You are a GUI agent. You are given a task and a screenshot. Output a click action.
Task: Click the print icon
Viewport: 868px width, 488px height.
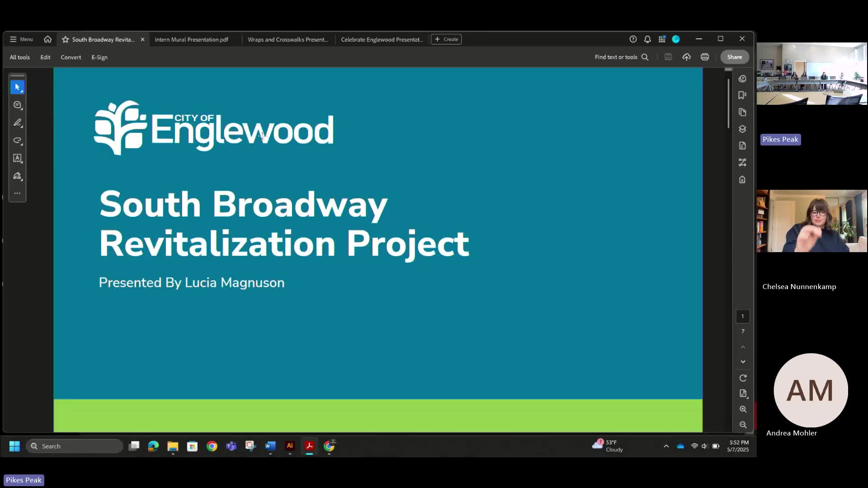click(x=704, y=57)
